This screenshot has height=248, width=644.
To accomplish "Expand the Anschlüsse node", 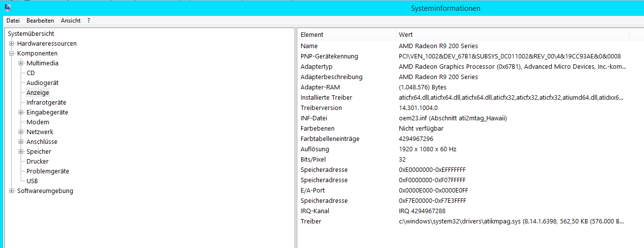I will (x=21, y=142).
